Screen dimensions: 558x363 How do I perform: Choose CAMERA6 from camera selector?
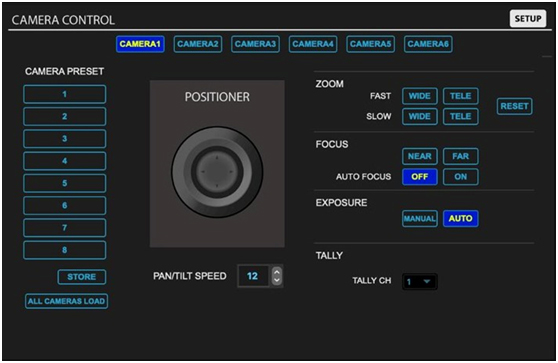pos(428,44)
